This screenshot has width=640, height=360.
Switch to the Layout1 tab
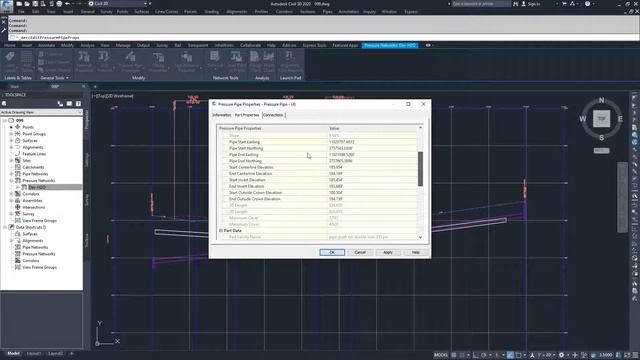click(33, 353)
